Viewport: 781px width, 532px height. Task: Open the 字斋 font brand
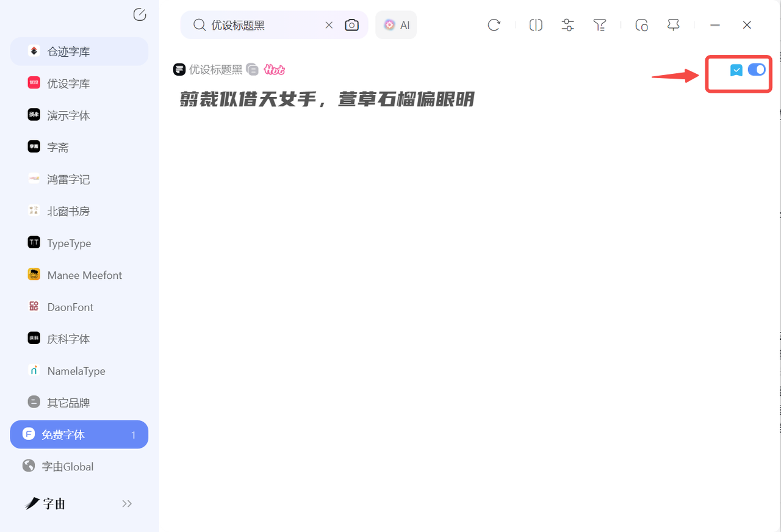pyautogui.click(x=79, y=147)
